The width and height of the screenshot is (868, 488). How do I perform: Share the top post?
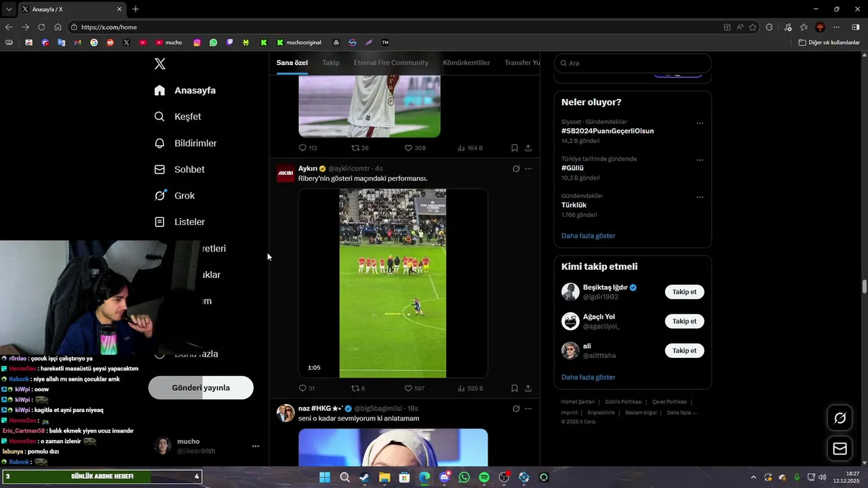click(x=528, y=148)
